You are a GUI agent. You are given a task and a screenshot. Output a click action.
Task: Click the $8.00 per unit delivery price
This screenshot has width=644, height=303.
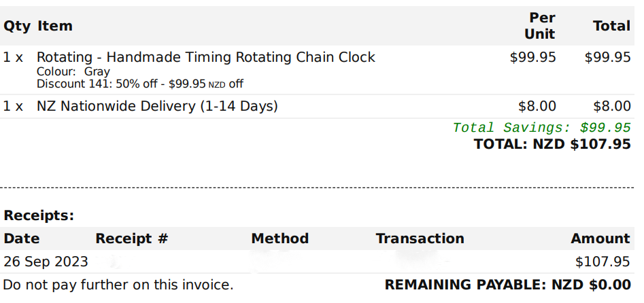point(537,107)
